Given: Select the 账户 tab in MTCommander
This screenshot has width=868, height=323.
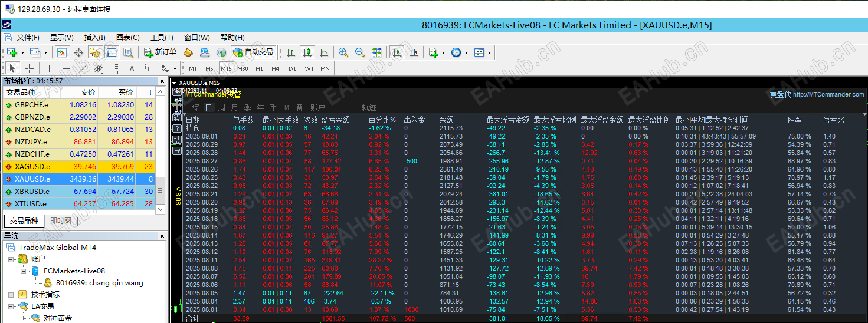Looking at the screenshot, I should (x=318, y=107).
